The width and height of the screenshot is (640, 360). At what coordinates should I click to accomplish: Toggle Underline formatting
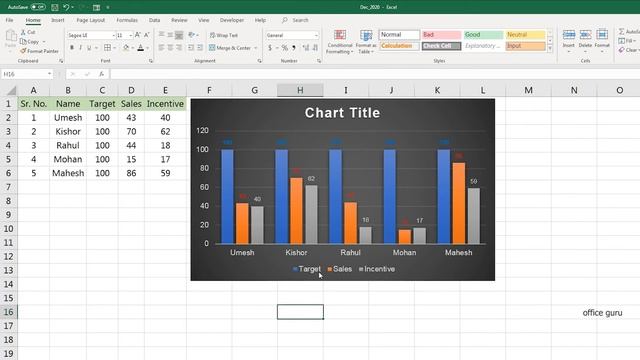point(89,48)
